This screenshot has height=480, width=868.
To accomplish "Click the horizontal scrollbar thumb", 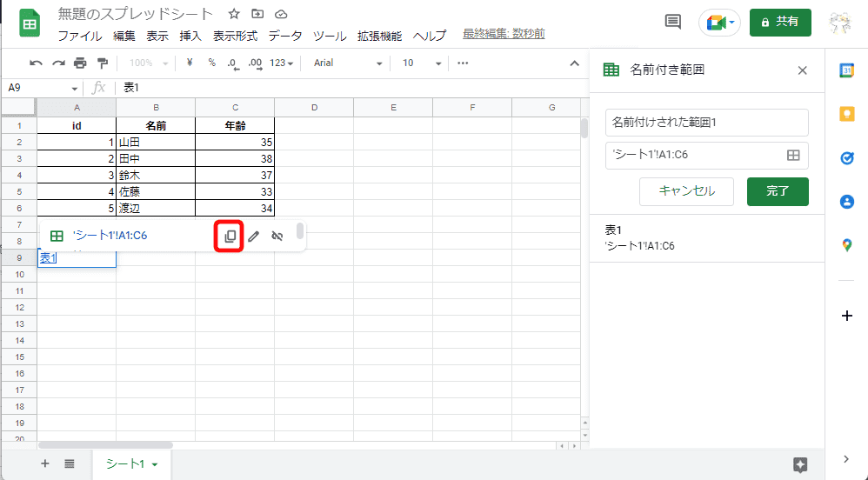I will [x=105, y=445].
